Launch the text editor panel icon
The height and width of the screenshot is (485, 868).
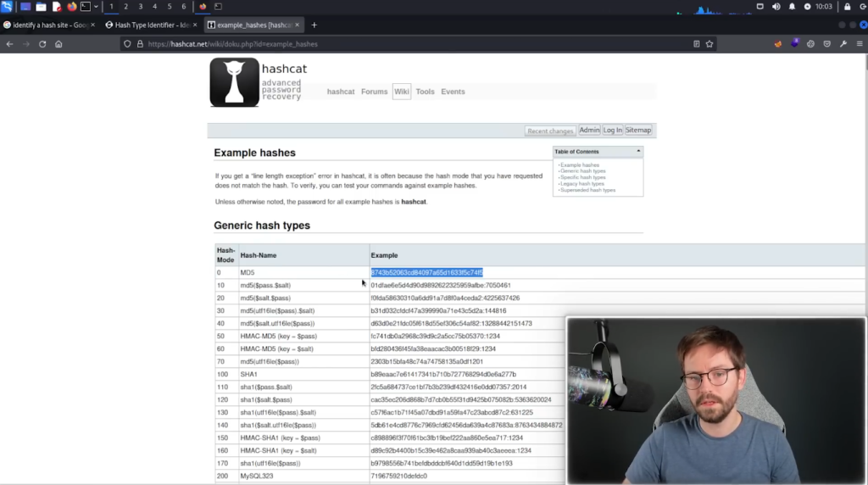(57, 7)
